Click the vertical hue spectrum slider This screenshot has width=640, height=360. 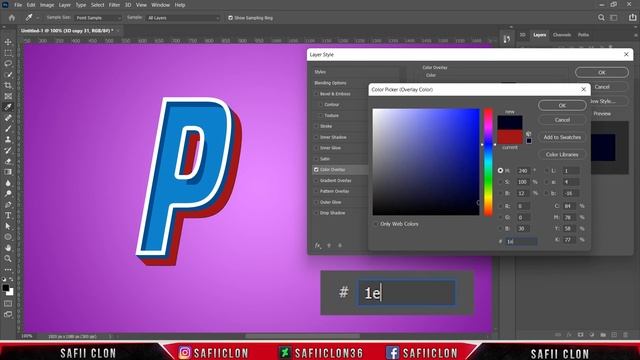[488, 162]
